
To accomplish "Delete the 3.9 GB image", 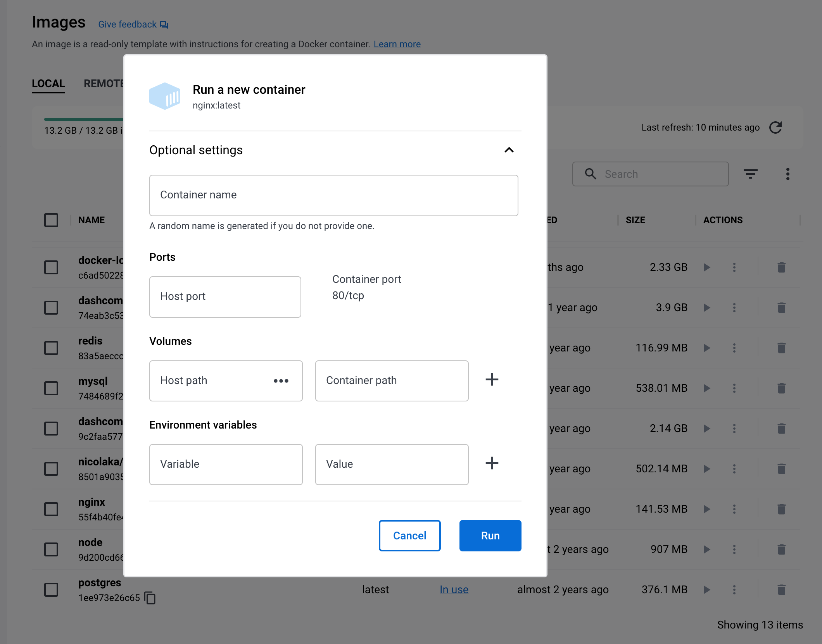I will point(782,308).
